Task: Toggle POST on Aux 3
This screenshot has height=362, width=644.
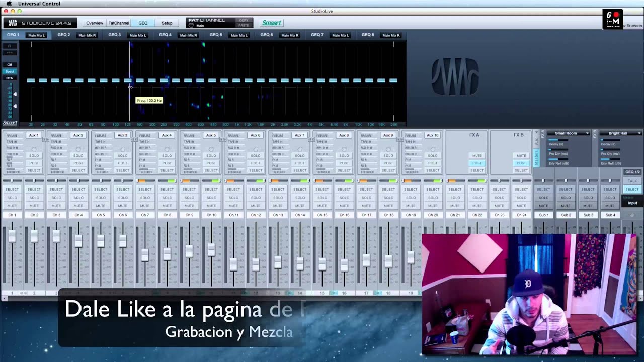Action: [x=123, y=163]
